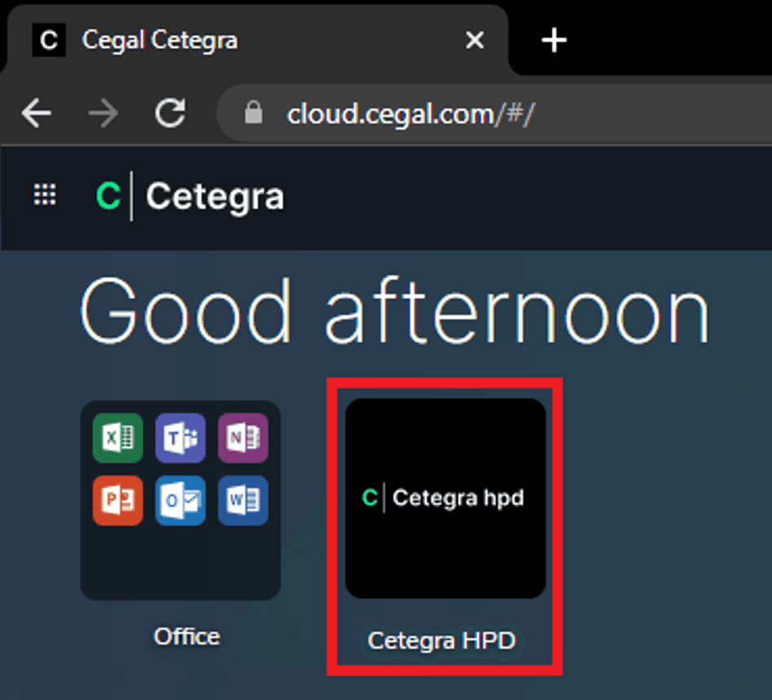
Task: Open the app launcher grid icon
Action: coord(45,195)
